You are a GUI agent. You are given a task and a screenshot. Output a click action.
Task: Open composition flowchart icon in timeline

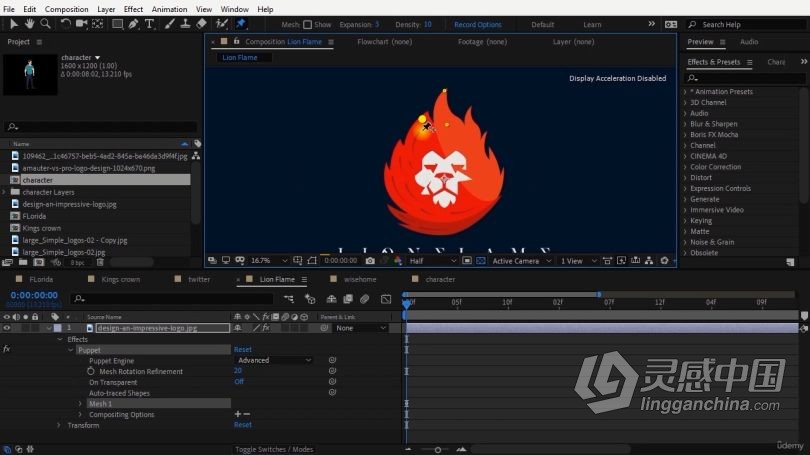pos(289,299)
